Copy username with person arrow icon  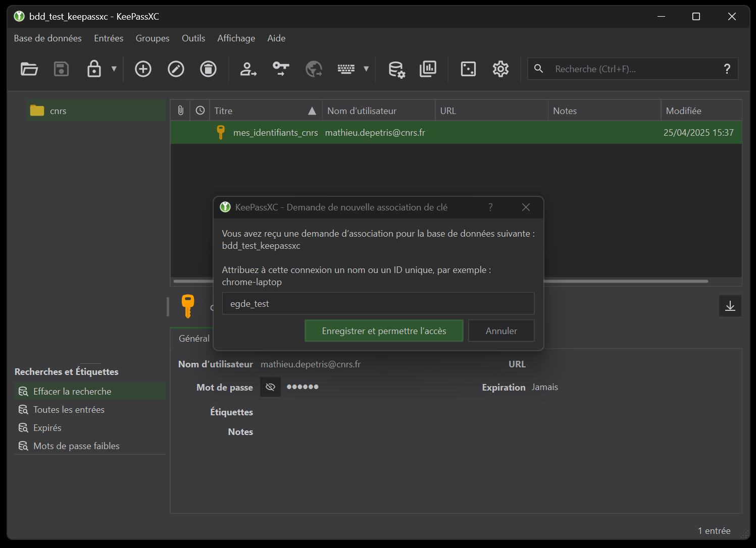[x=248, y=69]
